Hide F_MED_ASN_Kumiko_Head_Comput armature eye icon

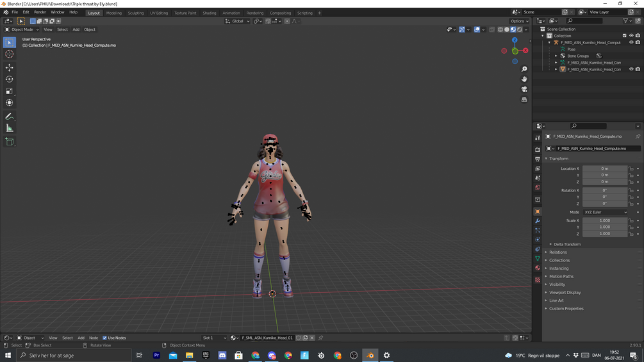[631, 42]
